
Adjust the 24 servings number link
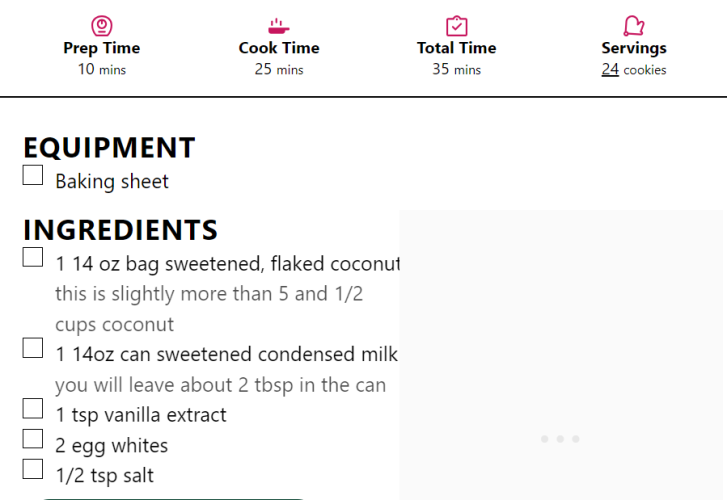(610, 69)
